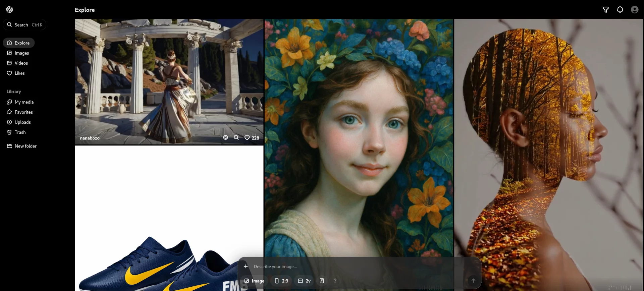
Task: Open the 2:3 aspect ratio dropdown
Action: pos(281,281)
